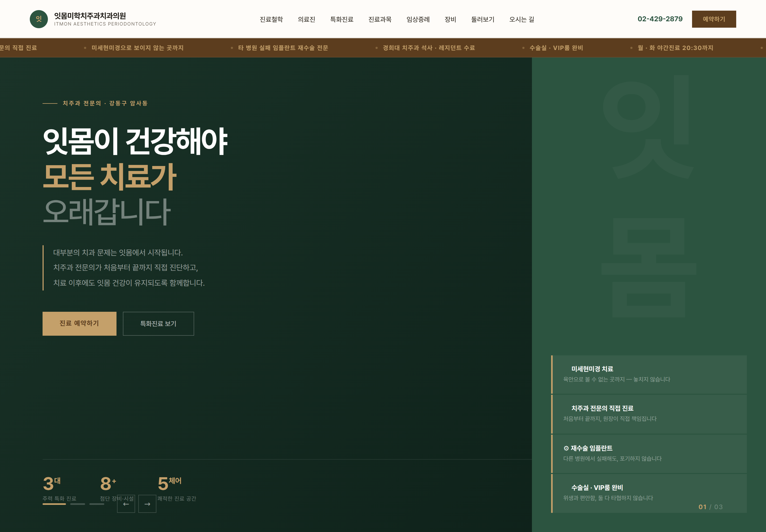Click ticker text 월 · 화 야간진료 20:30까지
This screenshot has height=532, width=766.
675,48
